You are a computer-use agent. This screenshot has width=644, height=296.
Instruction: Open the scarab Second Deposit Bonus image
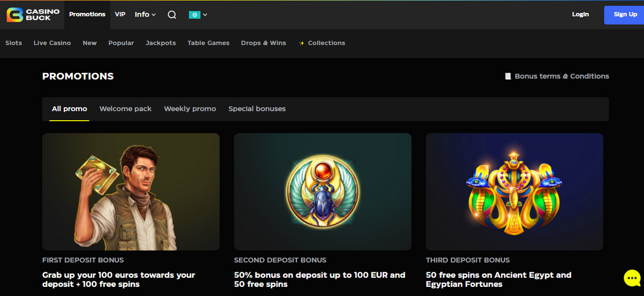tap(323, 192)
